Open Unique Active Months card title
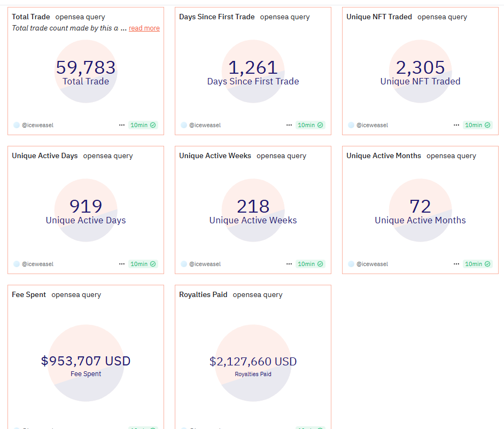 (x=384, y=156)
